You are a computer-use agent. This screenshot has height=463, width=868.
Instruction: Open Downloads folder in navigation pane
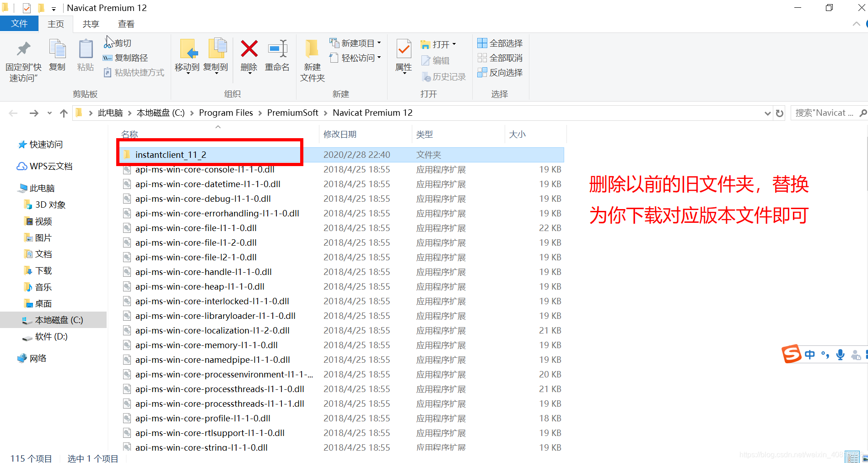[x=38, y=271]
